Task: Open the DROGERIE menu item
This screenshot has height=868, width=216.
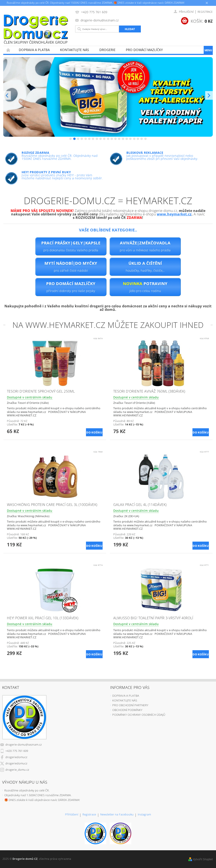Action: (107, 50)
